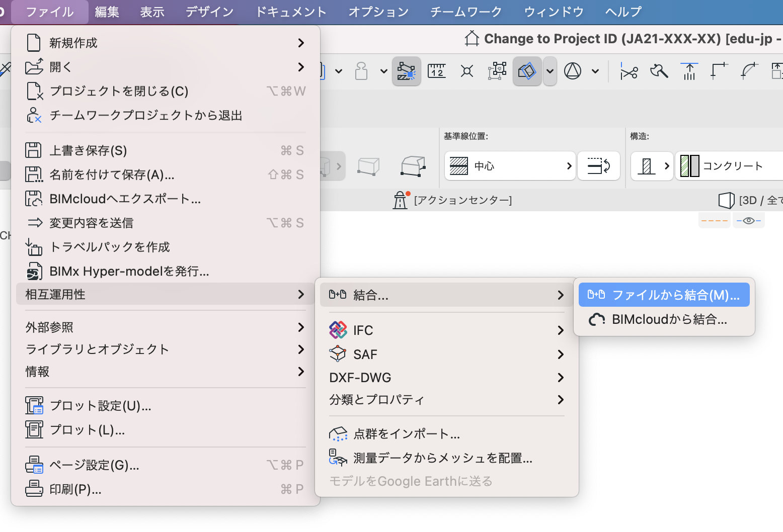Click 上書き保存(S) in File menu
This screenshot has height=532, width=783.
[165, 150]
